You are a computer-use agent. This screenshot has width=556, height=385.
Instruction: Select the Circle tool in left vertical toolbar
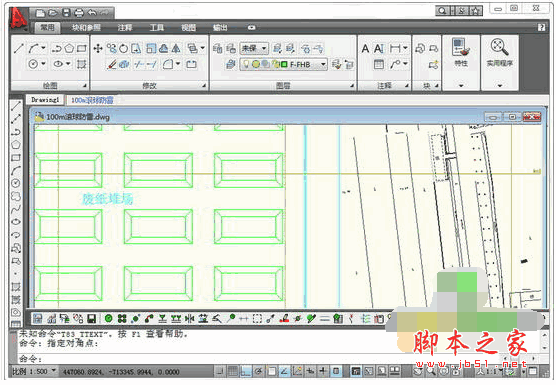[x=16, y=183]
